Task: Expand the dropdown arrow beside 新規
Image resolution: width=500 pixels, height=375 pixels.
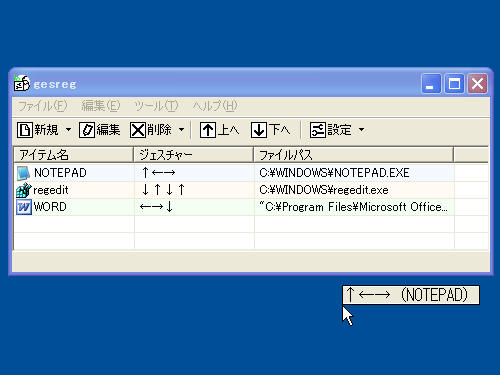Action: [x=68, y=129]
